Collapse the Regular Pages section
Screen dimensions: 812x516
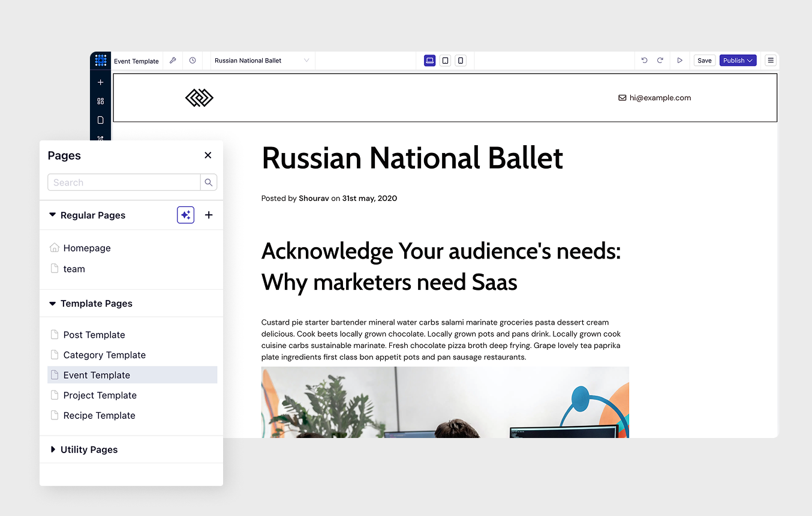pos(53,215)
